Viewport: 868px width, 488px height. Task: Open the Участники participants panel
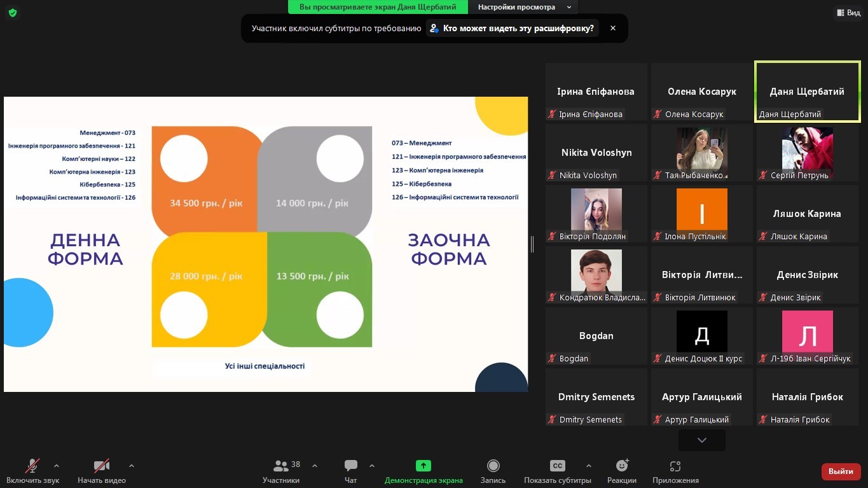tap(281, 471)
